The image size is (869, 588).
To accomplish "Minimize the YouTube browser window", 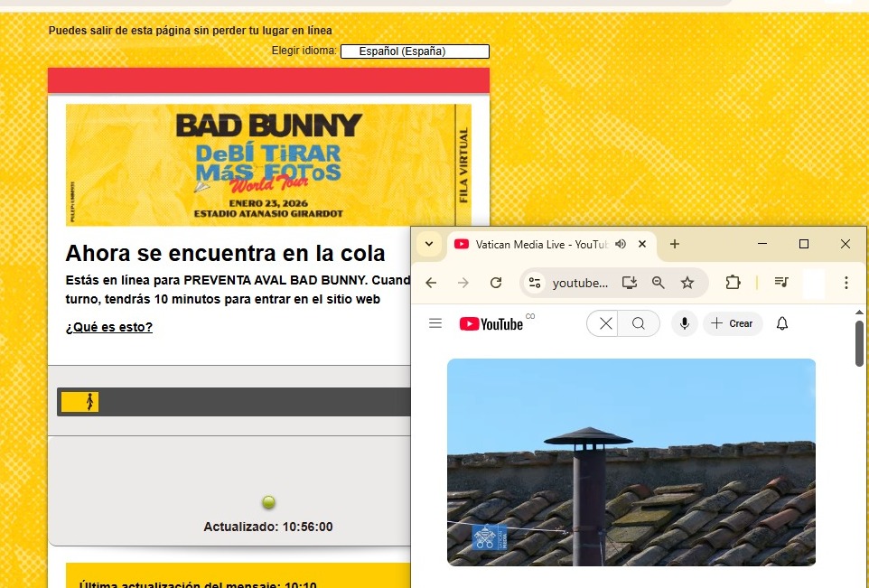I will point(762,244).
